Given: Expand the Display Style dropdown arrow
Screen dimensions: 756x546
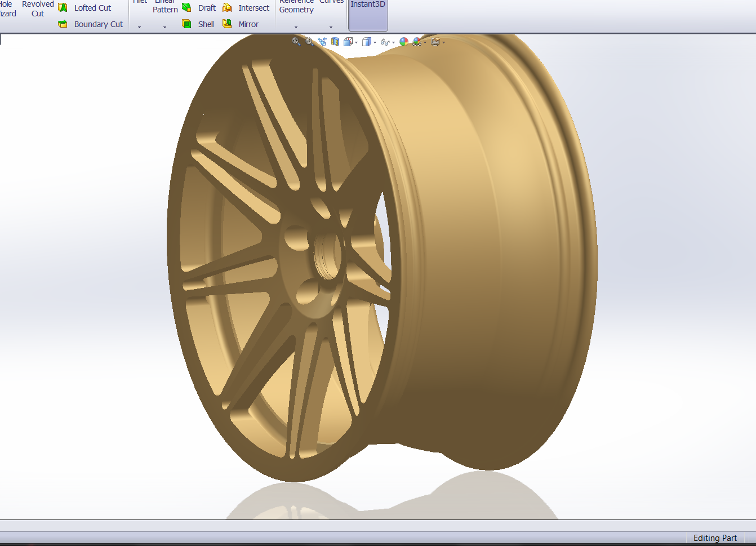Looking at the screenshot, I should [375, 42].
